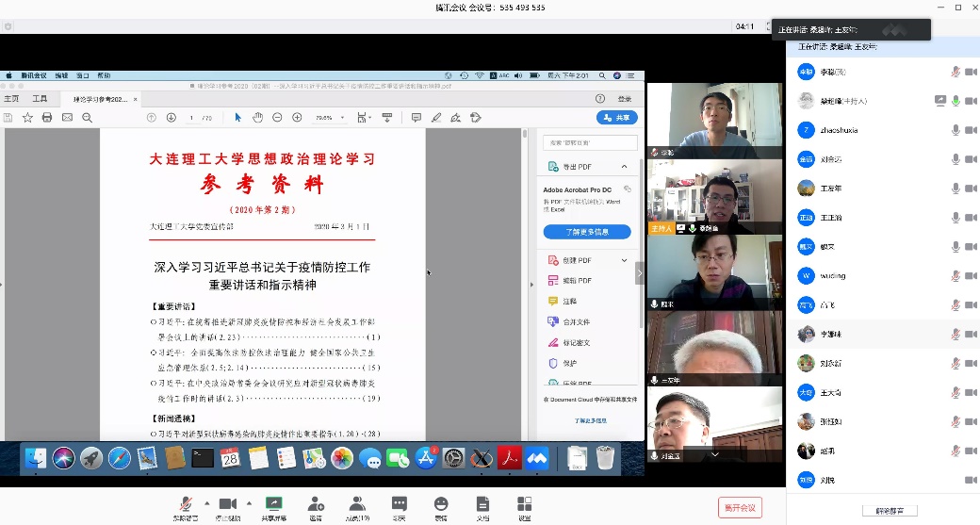Viewport: 980px width, 525px height.
Task: Select the hand pan tool
Action: [257, 118]
